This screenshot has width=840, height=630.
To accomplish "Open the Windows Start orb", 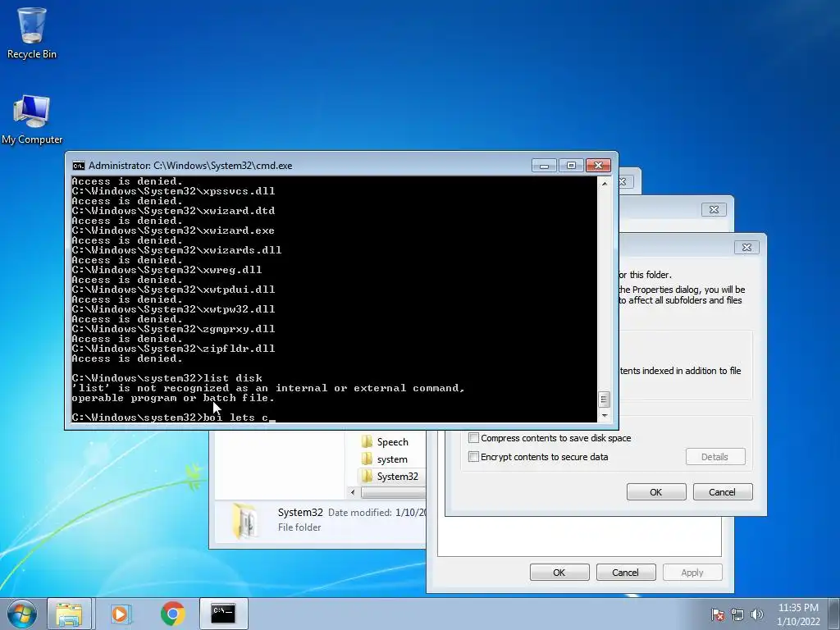I will 22,614.
